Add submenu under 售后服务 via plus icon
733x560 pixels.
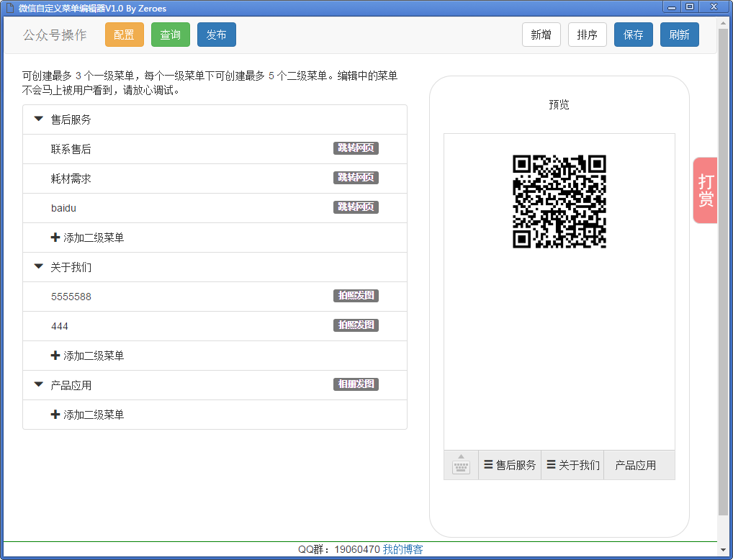(x=55, y=238)
